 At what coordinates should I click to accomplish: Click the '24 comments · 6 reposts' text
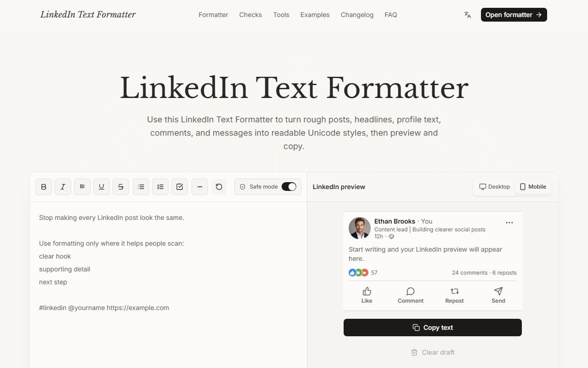click(484, 273)
